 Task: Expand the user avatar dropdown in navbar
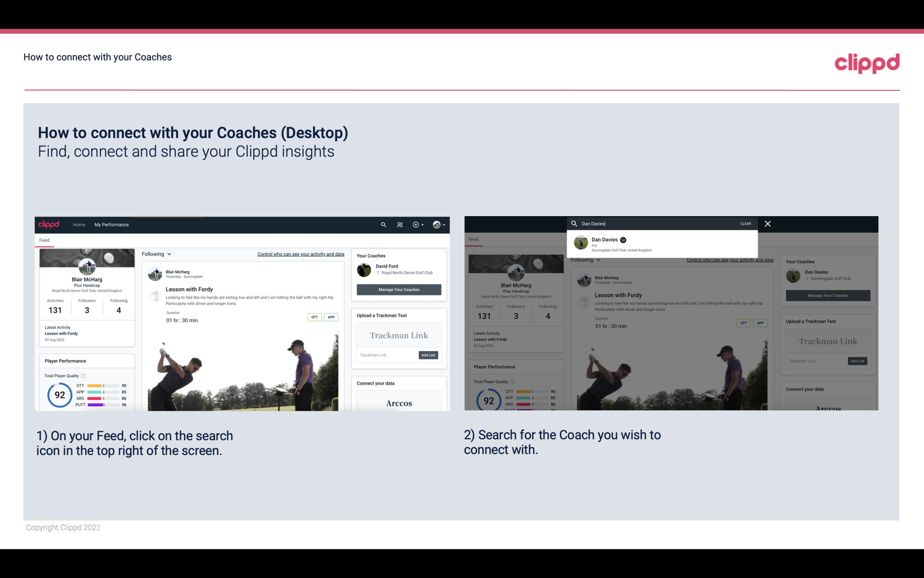click(x=439, y=224)
